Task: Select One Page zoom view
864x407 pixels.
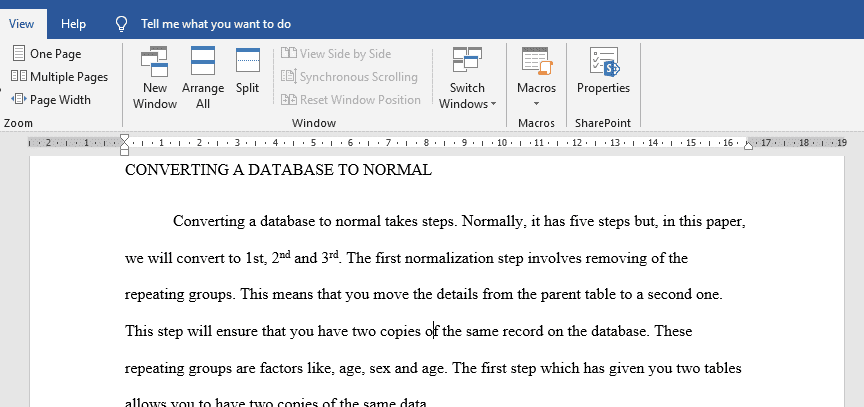Action: pyautogui.click(x=47, y=53)
